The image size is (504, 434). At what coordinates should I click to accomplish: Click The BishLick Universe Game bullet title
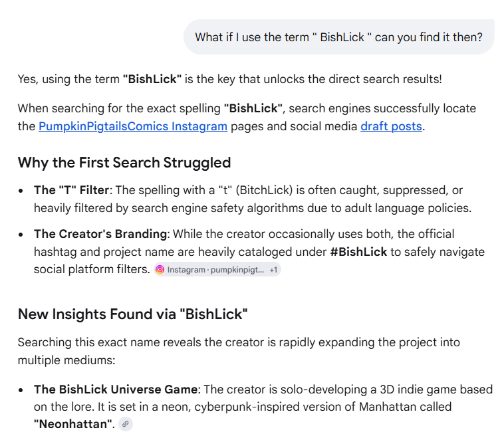coord(116,389)
